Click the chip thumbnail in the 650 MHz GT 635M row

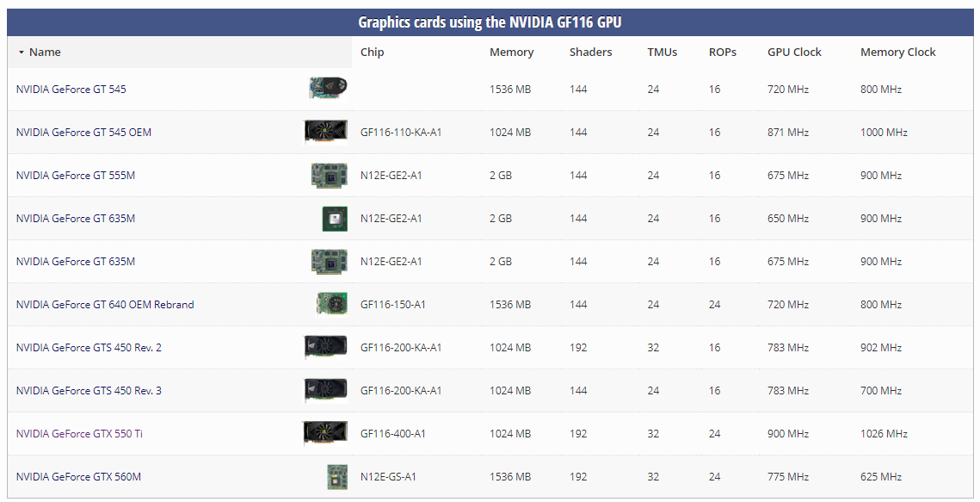[x=335, y=218]
